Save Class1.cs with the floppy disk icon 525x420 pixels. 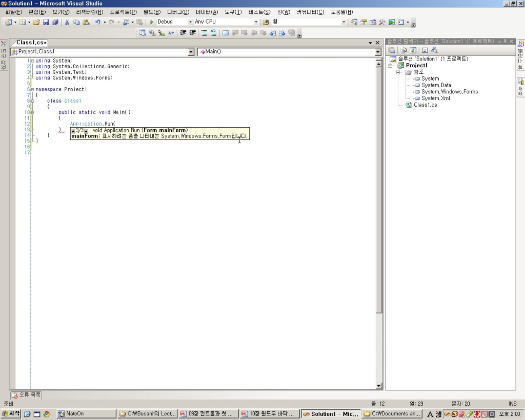[46, 22]
